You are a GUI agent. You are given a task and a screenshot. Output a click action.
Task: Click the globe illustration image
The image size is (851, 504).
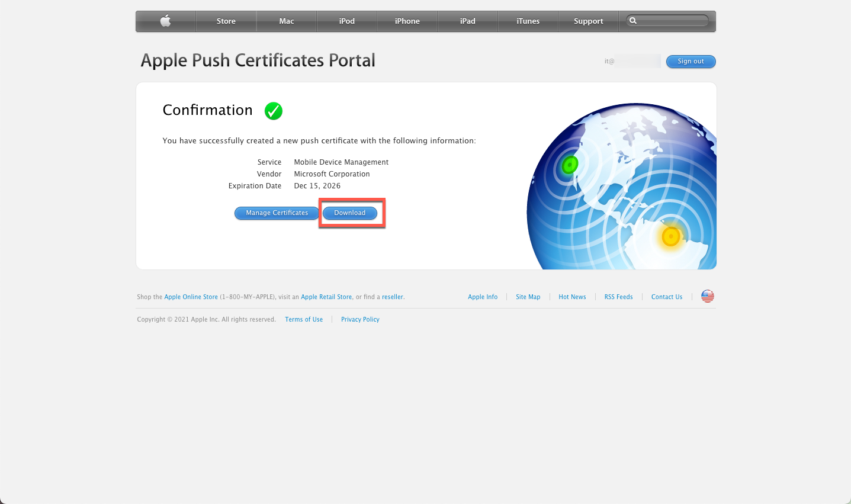(622, 187)
